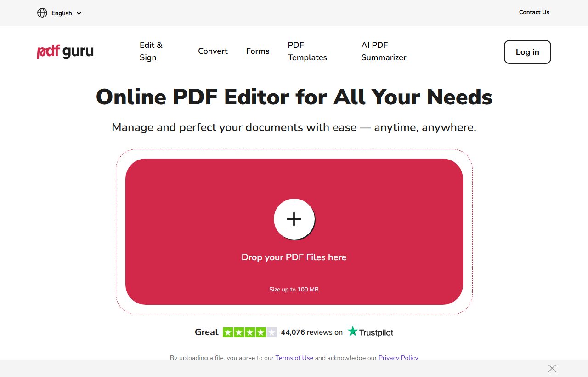
Task: Click the globe language icon
Action: point(42,13)
